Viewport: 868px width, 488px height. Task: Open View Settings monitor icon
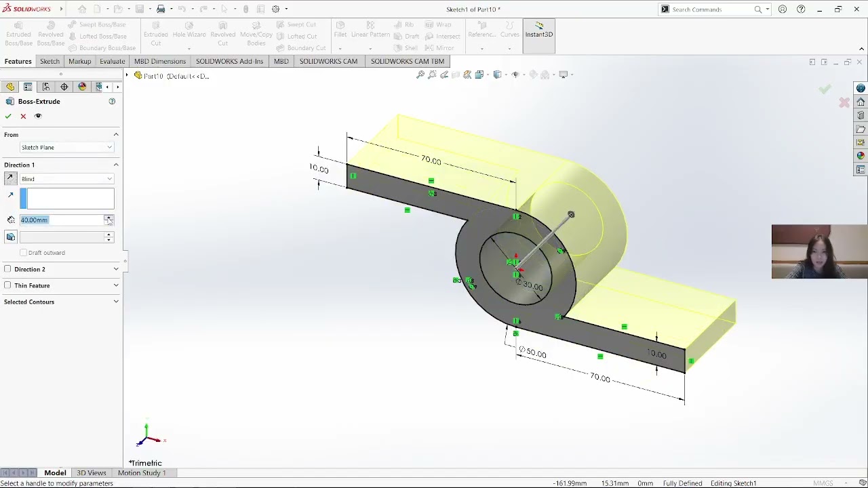[564, 75]
